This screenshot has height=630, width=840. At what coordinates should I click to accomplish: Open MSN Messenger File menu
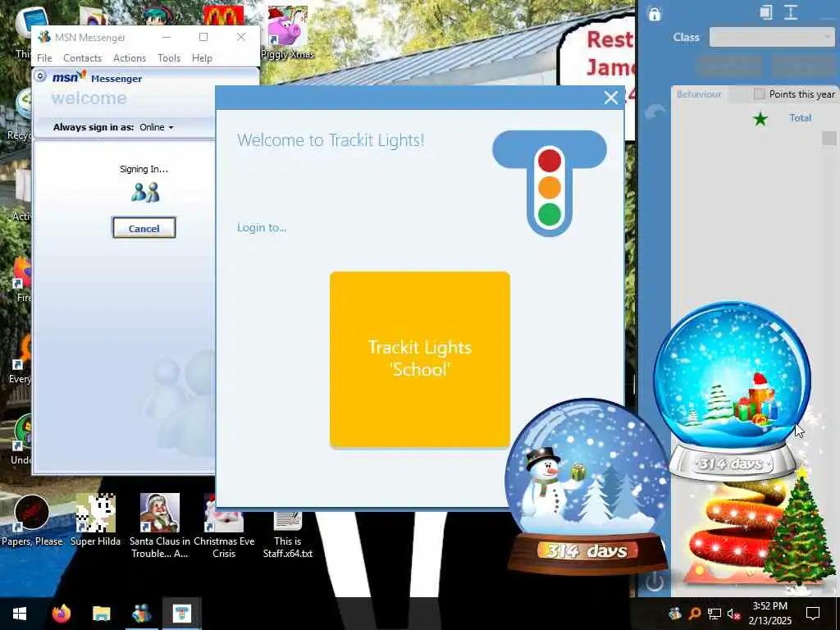coord(44,58)
